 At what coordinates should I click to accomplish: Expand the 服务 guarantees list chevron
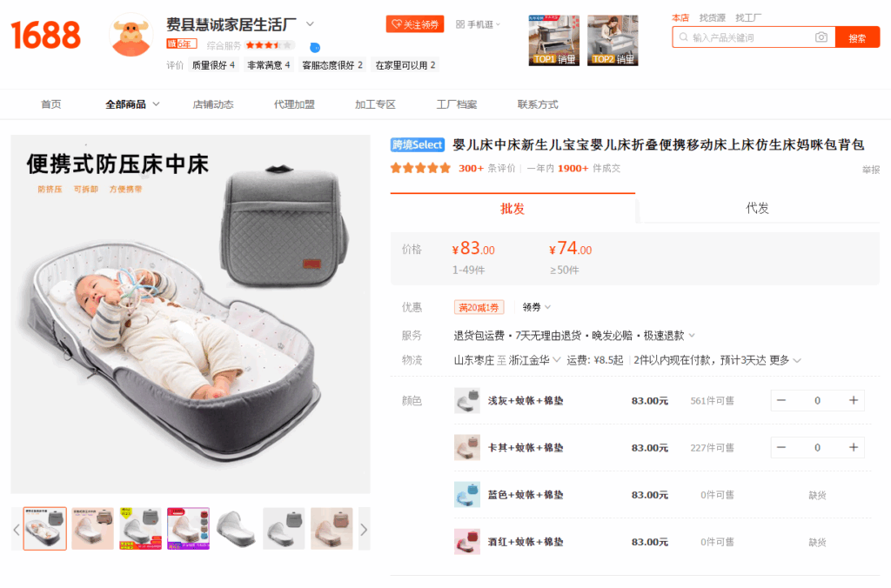692,336
